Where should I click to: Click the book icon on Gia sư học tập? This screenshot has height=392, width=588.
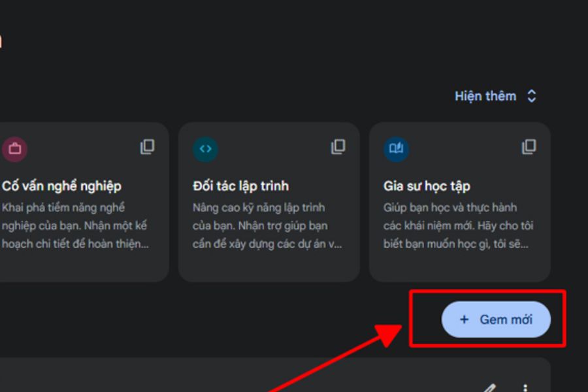point(396,149)
